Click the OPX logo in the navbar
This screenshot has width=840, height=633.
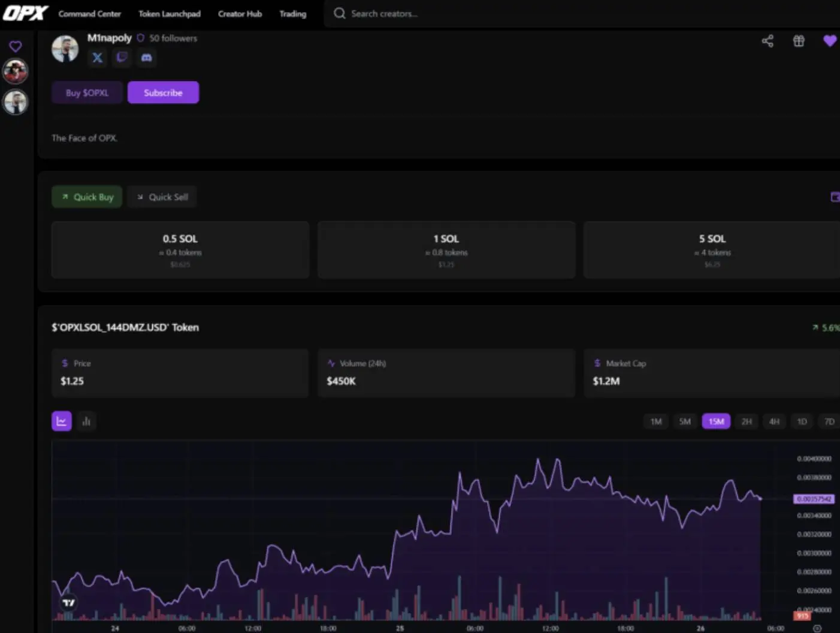[x=25, y=13]
